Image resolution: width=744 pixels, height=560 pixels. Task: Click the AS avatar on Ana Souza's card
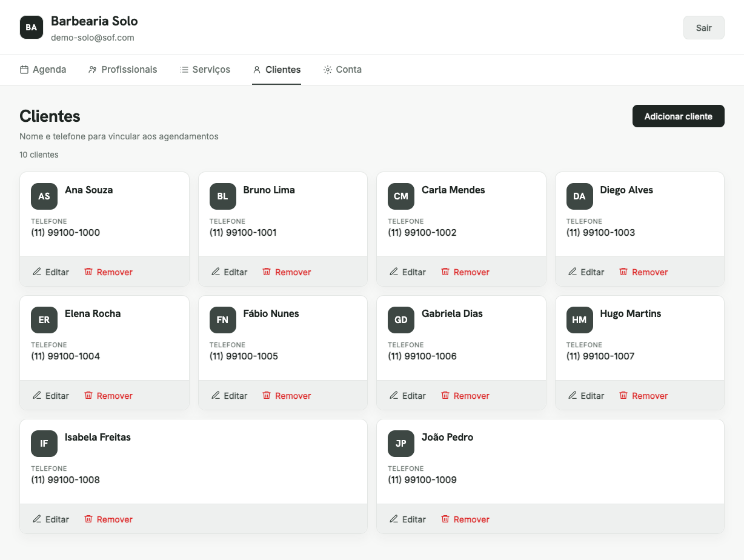click(x=44, y=196)
